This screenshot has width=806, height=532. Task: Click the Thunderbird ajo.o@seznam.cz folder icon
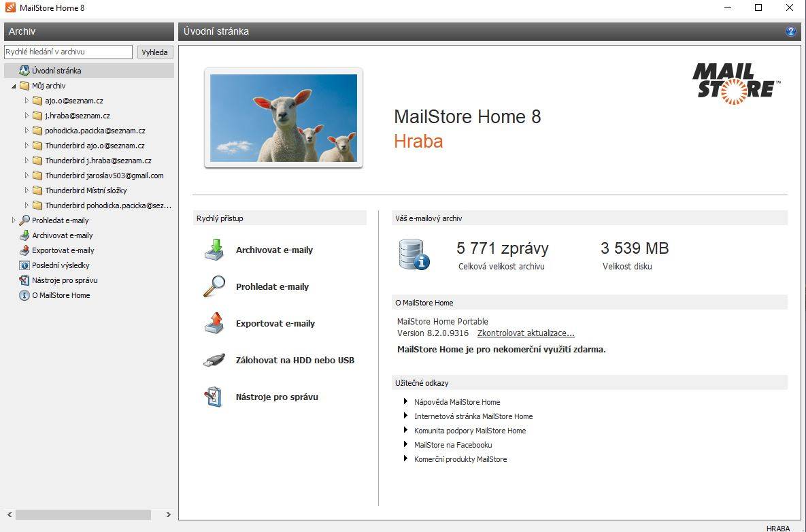click(x=37, y=146)
